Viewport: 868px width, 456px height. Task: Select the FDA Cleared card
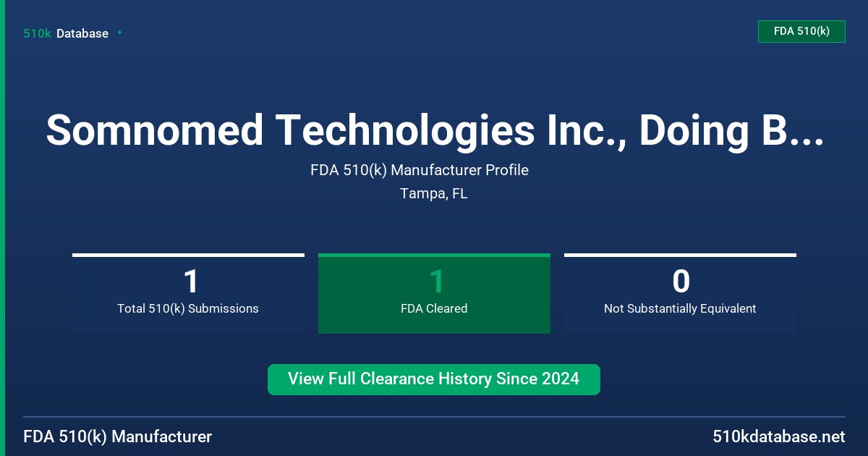[x=434, y=293]
